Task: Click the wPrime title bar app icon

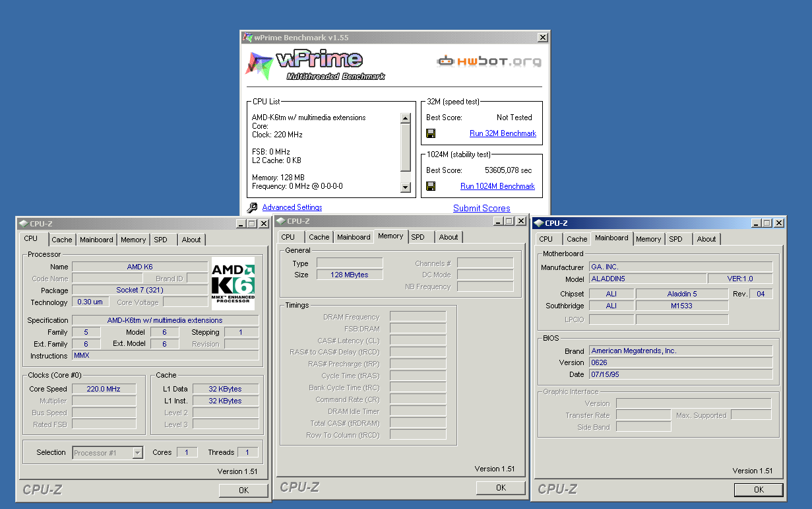Action: [247, 38]
